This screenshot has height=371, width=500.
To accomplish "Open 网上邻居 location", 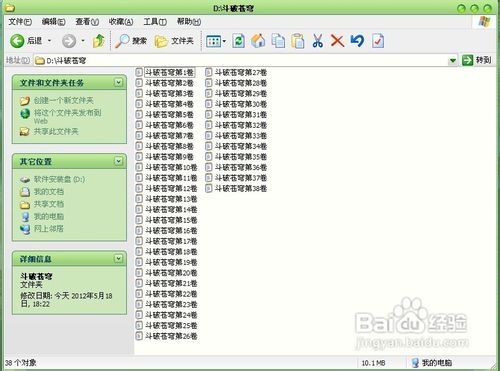I will (49, 229).
